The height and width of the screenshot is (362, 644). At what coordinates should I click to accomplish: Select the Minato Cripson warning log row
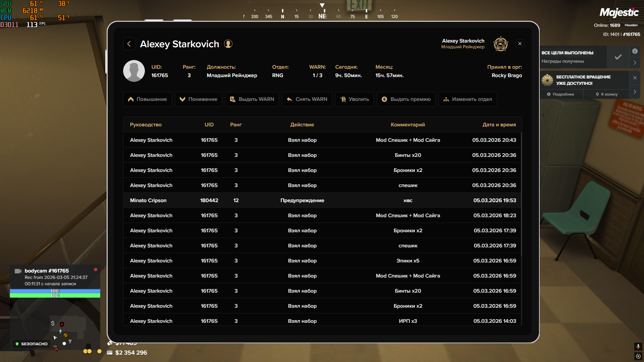[322, 200]
